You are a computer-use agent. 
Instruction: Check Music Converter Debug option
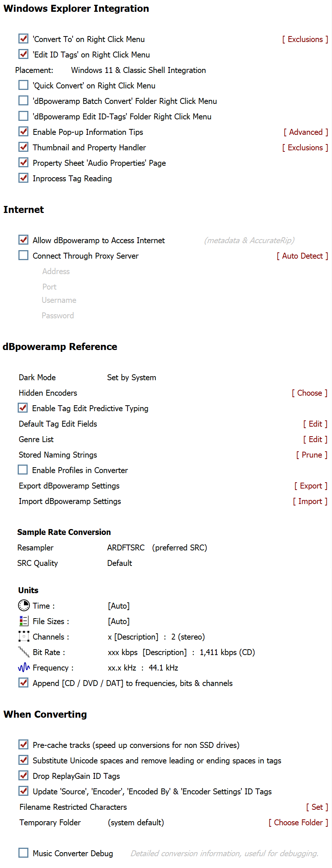(24, 853)
